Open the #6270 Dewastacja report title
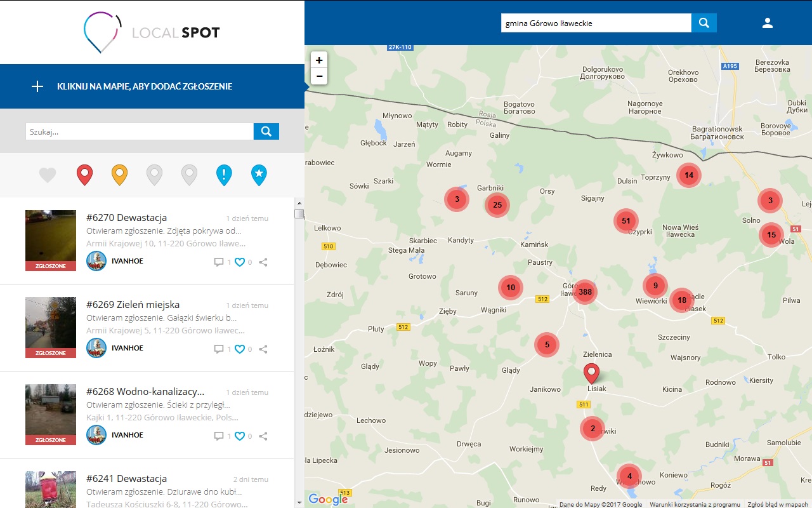Screen dimensions: 812x508 (127, 218)
